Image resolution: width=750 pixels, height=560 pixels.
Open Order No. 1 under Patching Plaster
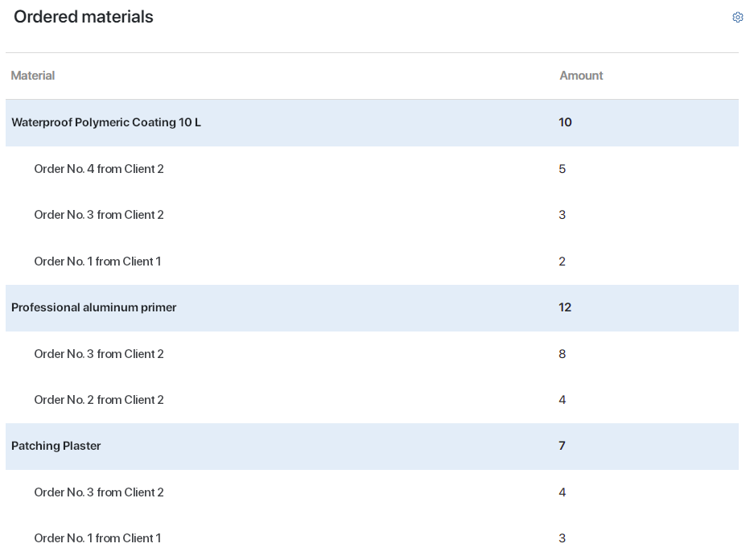pyautogui.click(x=97, y=538)
